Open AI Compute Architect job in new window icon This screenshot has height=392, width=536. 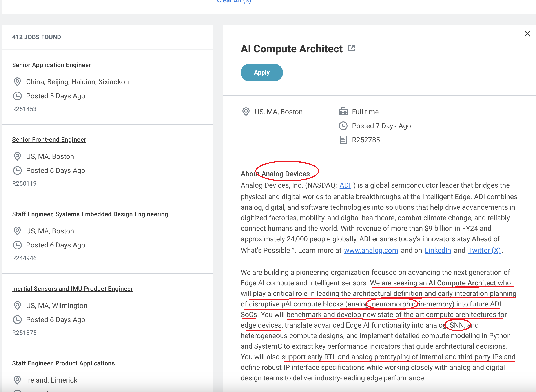tap(352, 48)
